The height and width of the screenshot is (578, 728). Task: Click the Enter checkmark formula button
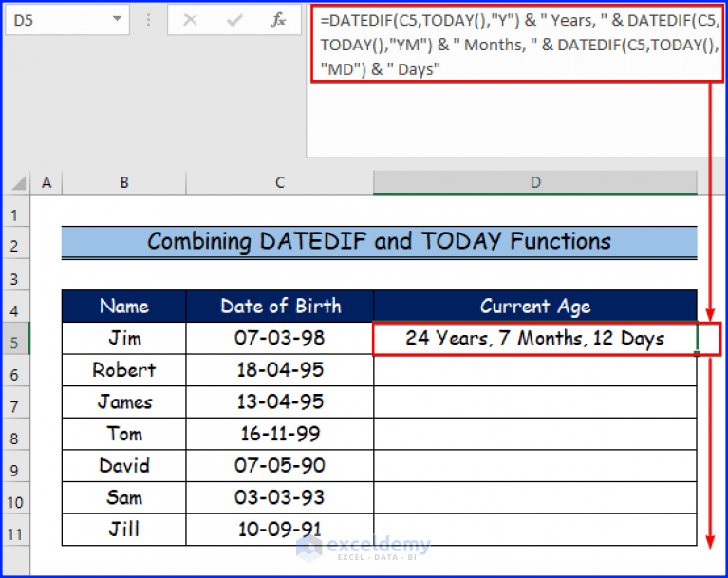pyautogui.click(x=234, y=20)
